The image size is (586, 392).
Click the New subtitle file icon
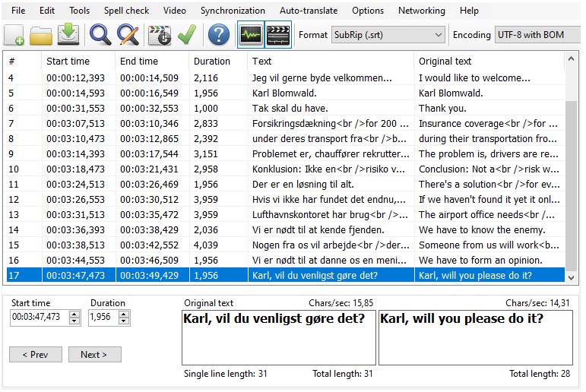coord(14,35)
